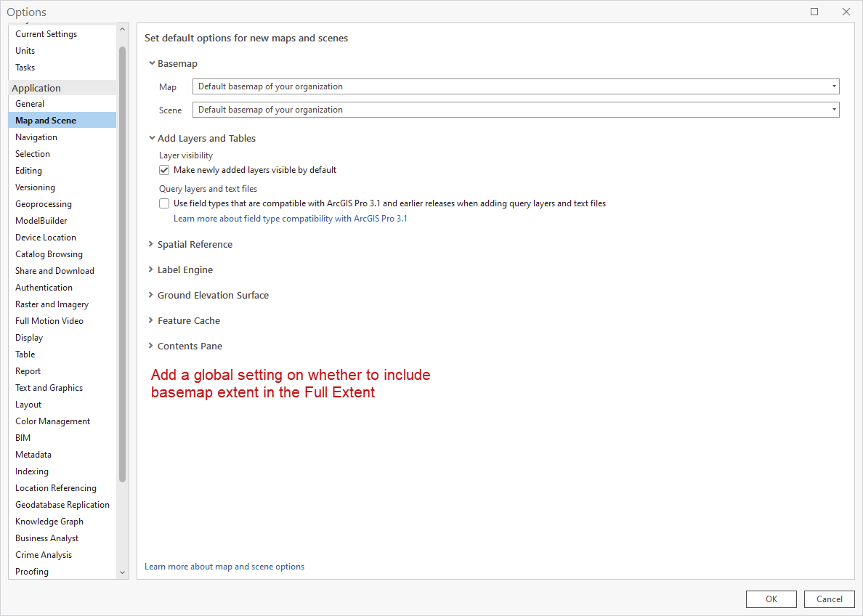Maximize the Options dialog window
The width and height of the screenshot is (863, 616).
coord(814,12)
